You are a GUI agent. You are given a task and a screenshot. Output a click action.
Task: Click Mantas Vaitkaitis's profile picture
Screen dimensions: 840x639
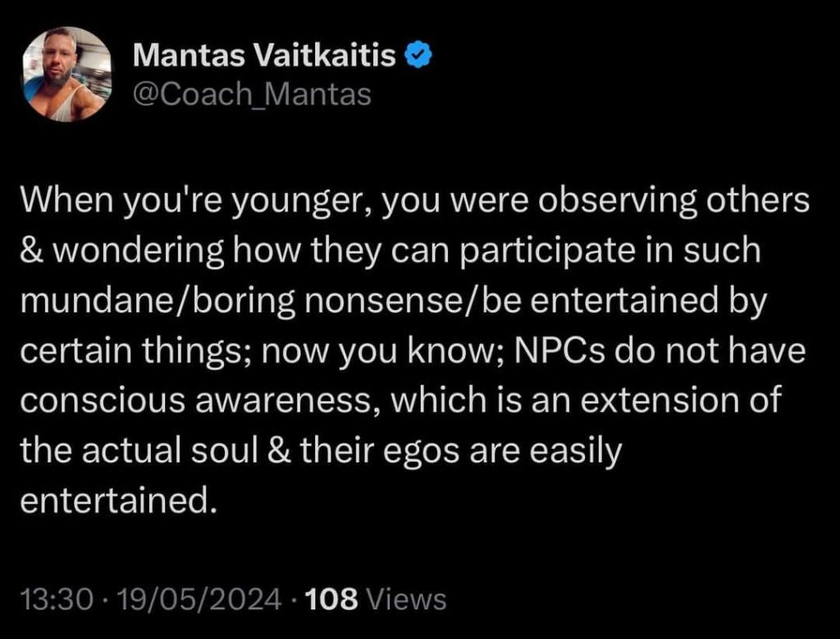(66, 75)
